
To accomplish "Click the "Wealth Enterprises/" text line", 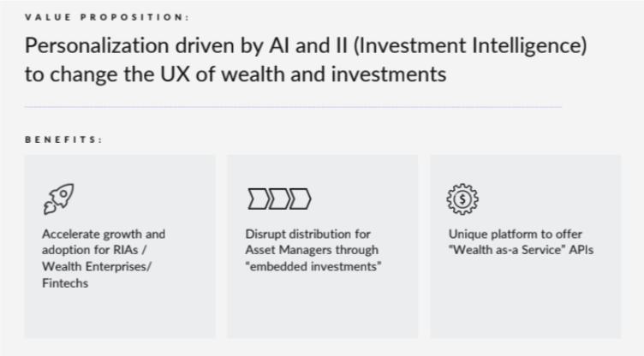I will pos(95,267).
